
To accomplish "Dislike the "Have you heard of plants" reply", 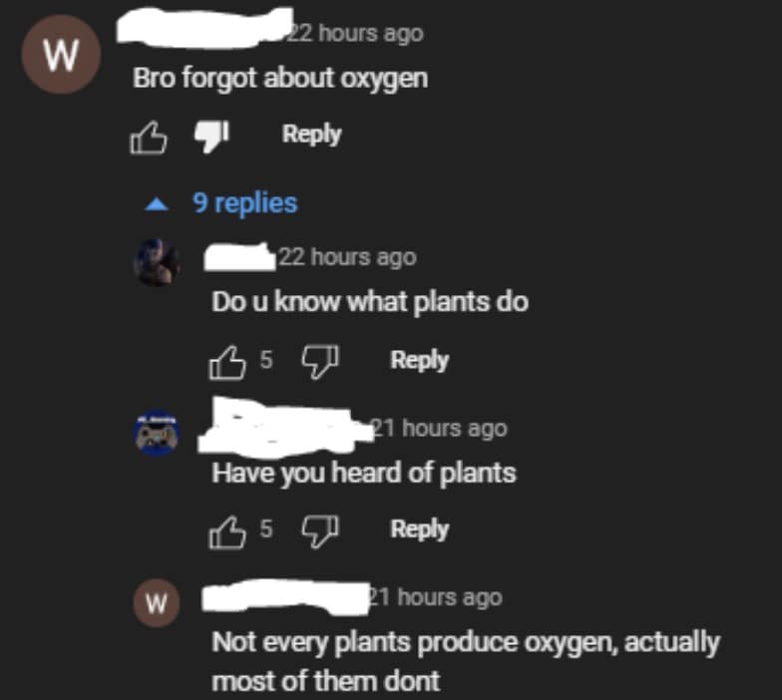I will pos(320,530).
